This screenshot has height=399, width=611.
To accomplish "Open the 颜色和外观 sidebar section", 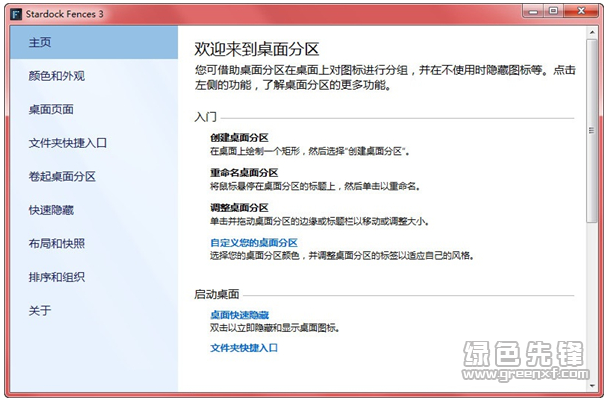I will click(94, 76).
